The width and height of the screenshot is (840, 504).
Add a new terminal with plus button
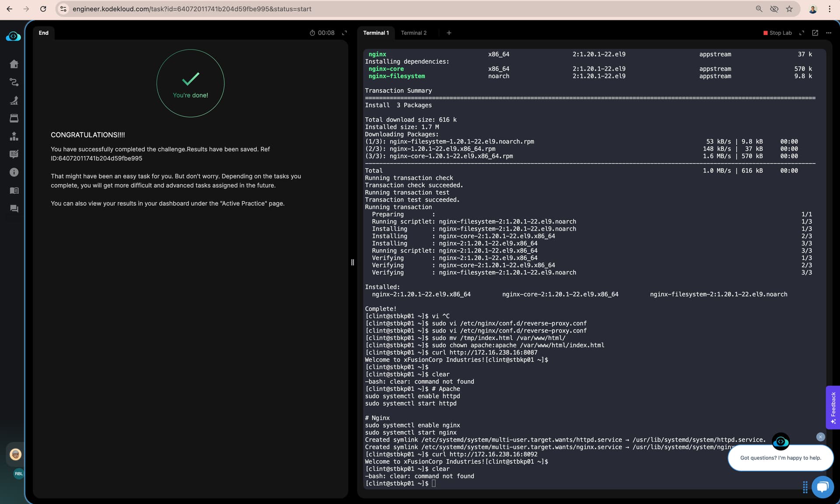pos(449,33)
